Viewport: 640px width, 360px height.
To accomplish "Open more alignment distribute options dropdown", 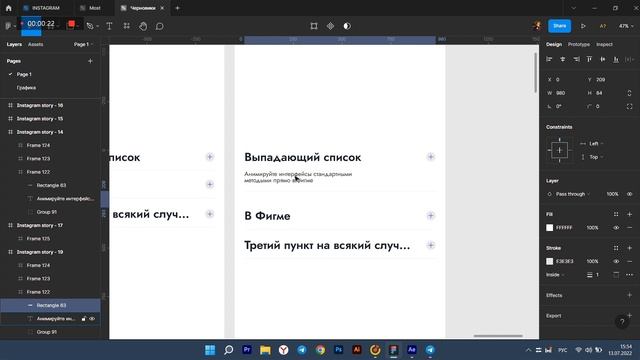I will 629,60.
